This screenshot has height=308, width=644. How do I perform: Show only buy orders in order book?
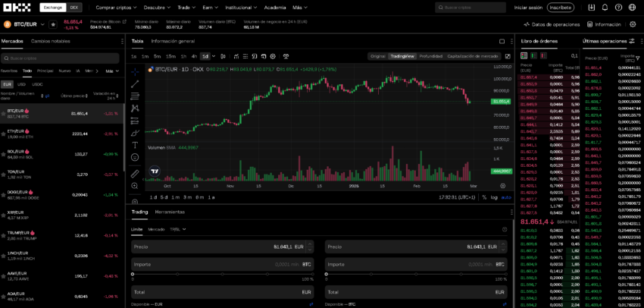[x=534, y=55]
